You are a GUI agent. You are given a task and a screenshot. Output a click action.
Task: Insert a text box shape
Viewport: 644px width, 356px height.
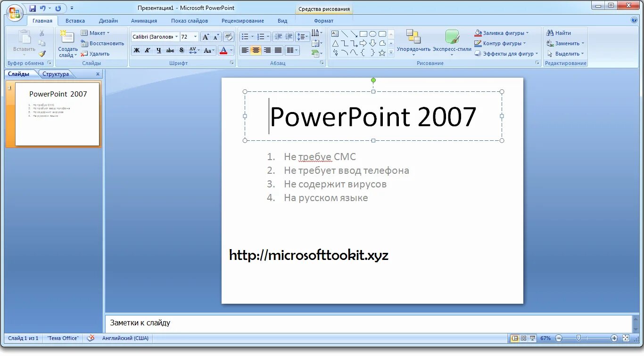click(335, 34)
